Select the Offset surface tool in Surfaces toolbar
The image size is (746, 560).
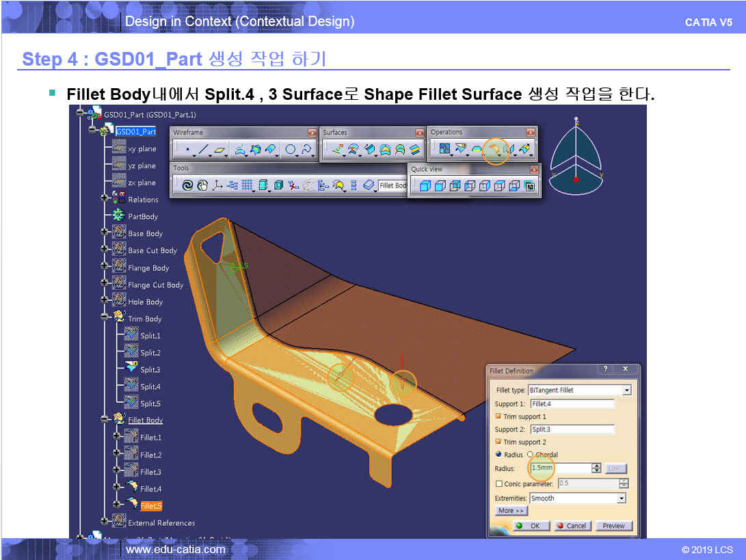(353, 150)
